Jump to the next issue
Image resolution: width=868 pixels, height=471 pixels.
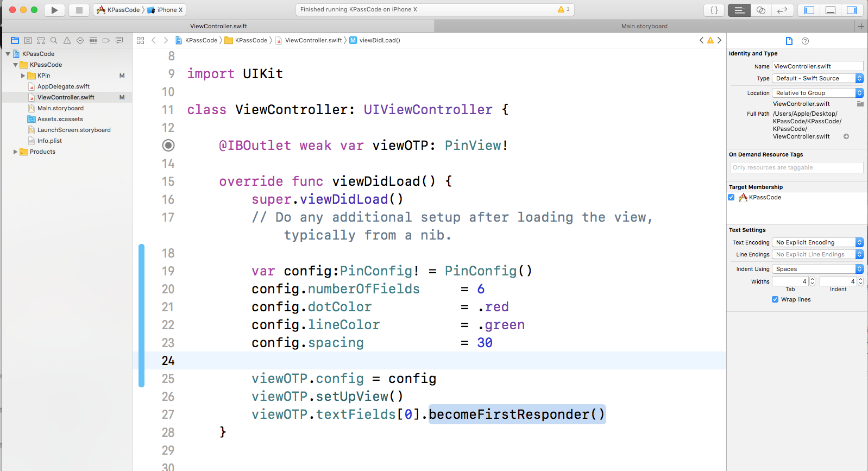click(719, 40)
